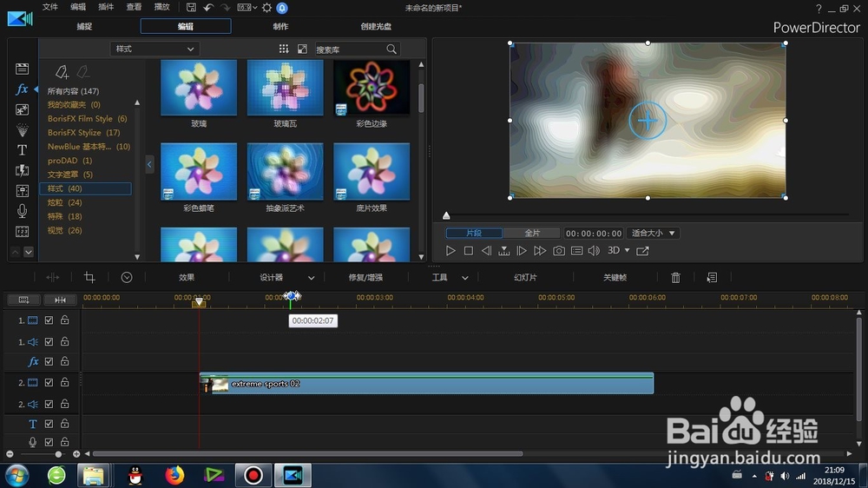Expand the 设计器 dropdown arrow

coord(311,278)
